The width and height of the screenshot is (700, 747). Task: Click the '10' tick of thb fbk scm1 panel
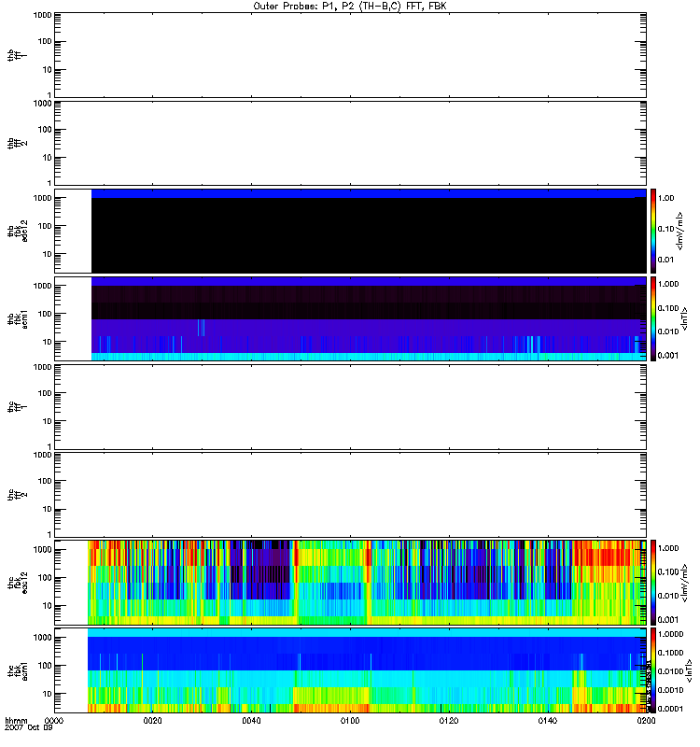tap(48, 342)
